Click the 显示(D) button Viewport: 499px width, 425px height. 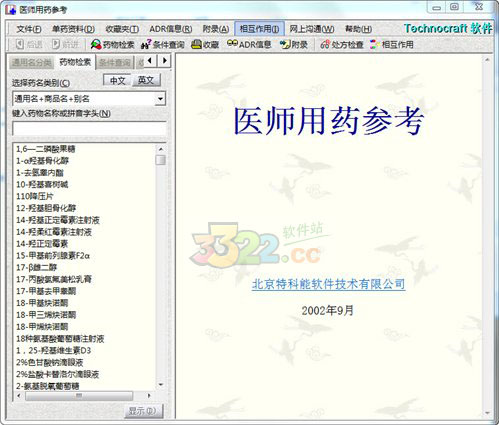click(144, 411)
